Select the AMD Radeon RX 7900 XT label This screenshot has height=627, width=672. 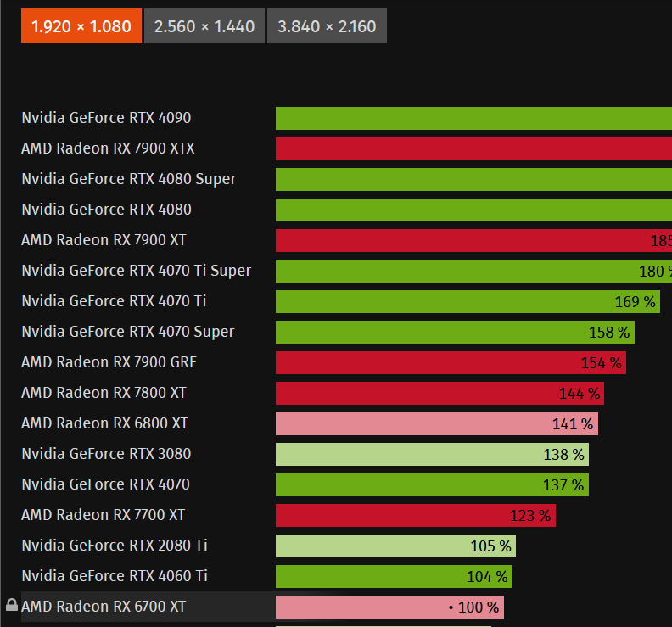pos(104,240)
